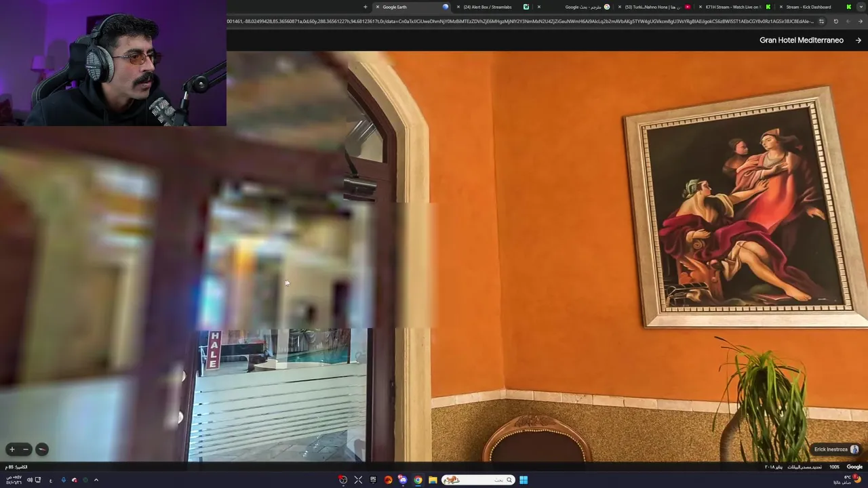Click the framed painting in the panorama
The width and height of the screenshot is (868, 488).
747,207
